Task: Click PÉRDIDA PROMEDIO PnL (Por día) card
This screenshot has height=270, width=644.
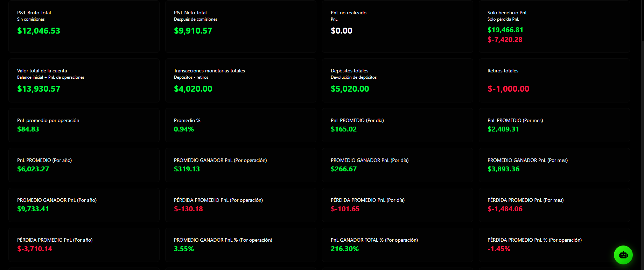Action: point(397,205)
